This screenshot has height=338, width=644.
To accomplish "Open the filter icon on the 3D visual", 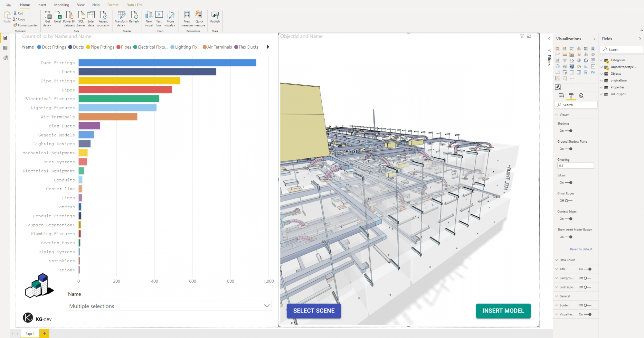I will coord(522,36).
